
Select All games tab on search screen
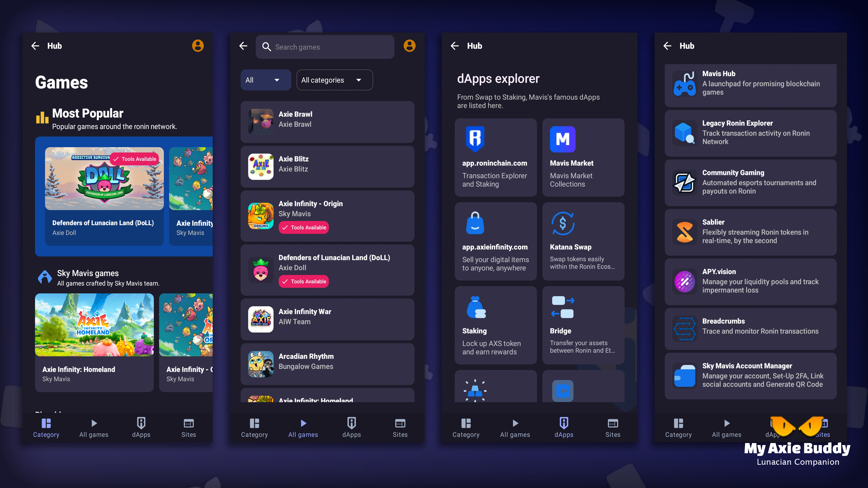point(303,428)
